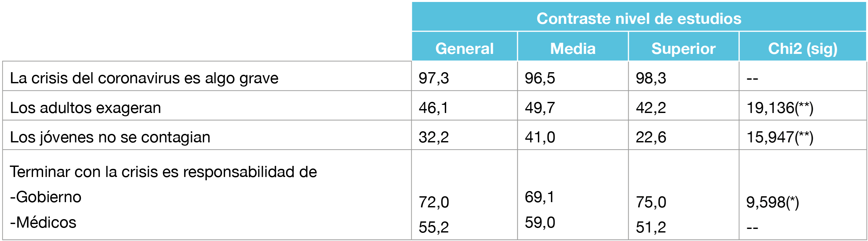Click the Media value 49,7

coord(540,108)
